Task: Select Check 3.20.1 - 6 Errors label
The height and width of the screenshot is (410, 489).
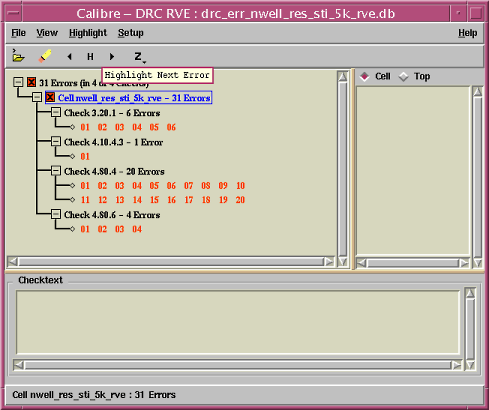Action: [112, 113]
